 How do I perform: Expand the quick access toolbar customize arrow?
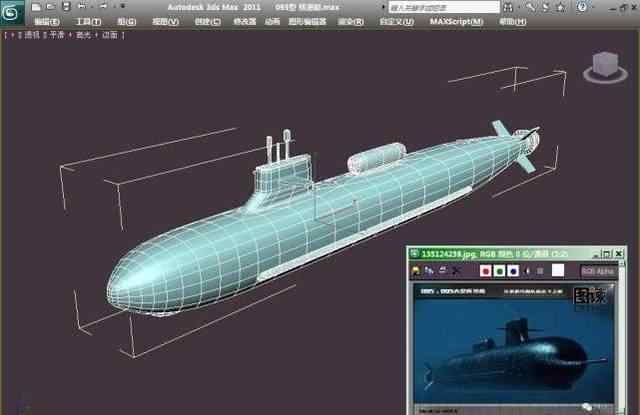tap(121, 6)
